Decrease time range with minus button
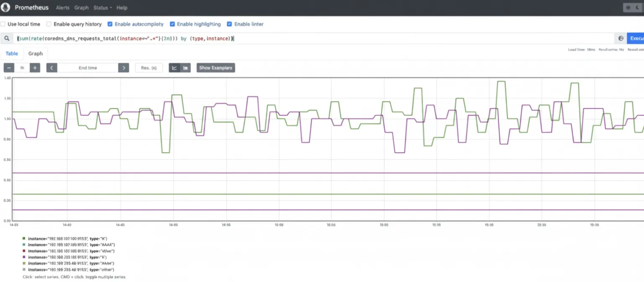The width and height of the screenshot is (644, 282). click(x=9, y=68)
